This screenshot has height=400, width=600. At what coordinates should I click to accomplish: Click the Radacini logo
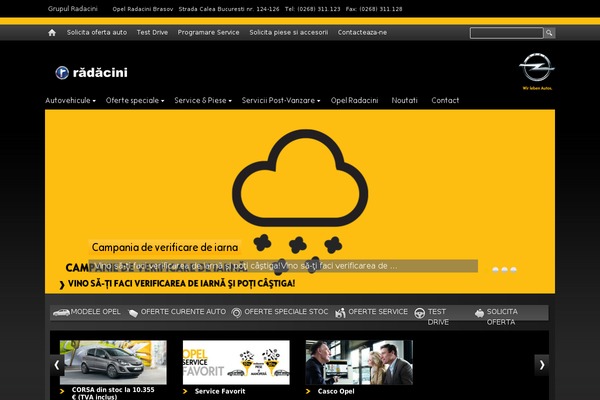(x=91, y=72)
